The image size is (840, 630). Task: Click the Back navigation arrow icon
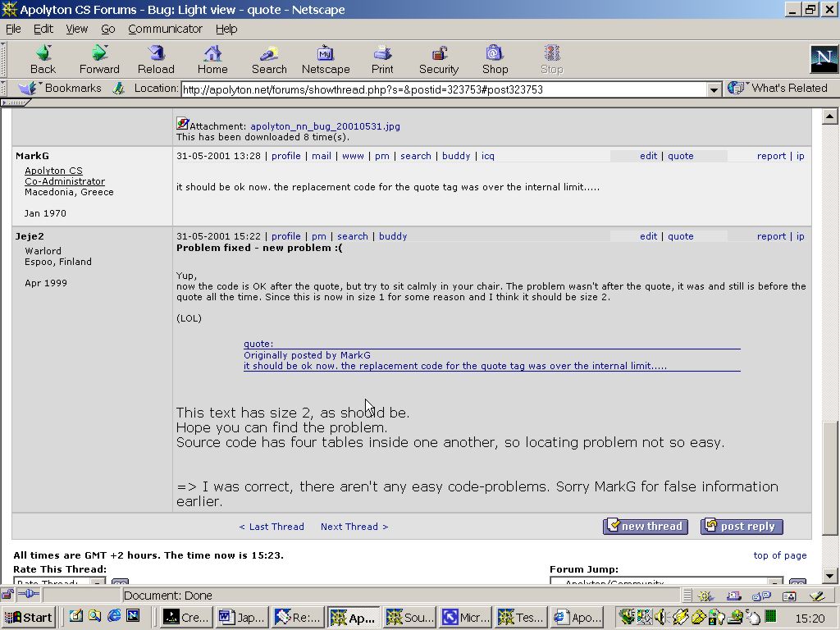click(x=43, y=54)
